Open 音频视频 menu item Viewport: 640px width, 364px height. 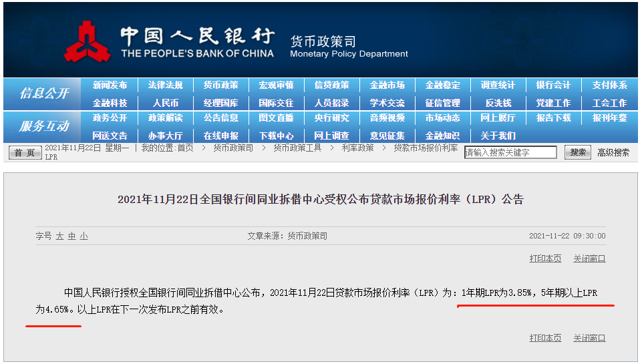tap(387, 118)
